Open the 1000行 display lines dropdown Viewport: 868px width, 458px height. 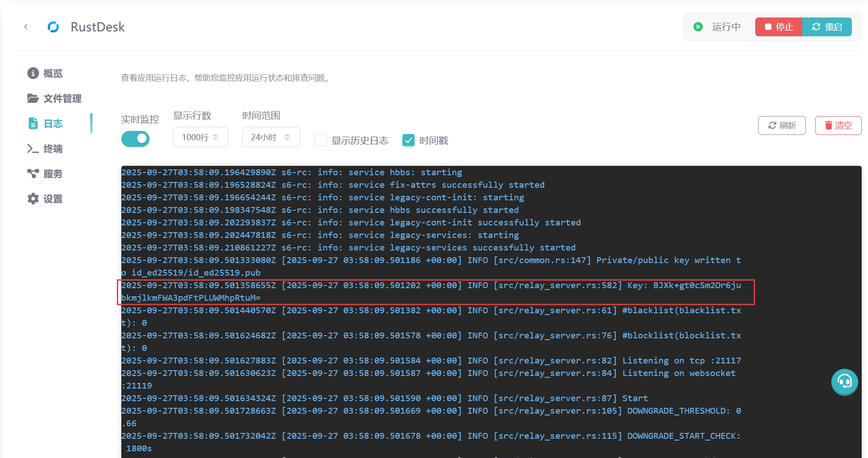point(201,137)
